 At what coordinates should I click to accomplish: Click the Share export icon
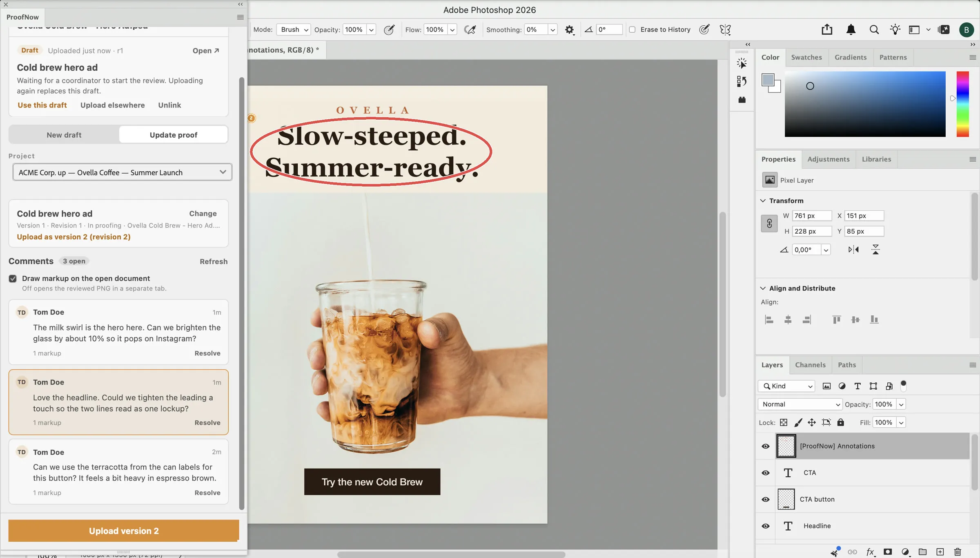click(x=827, y=29)
